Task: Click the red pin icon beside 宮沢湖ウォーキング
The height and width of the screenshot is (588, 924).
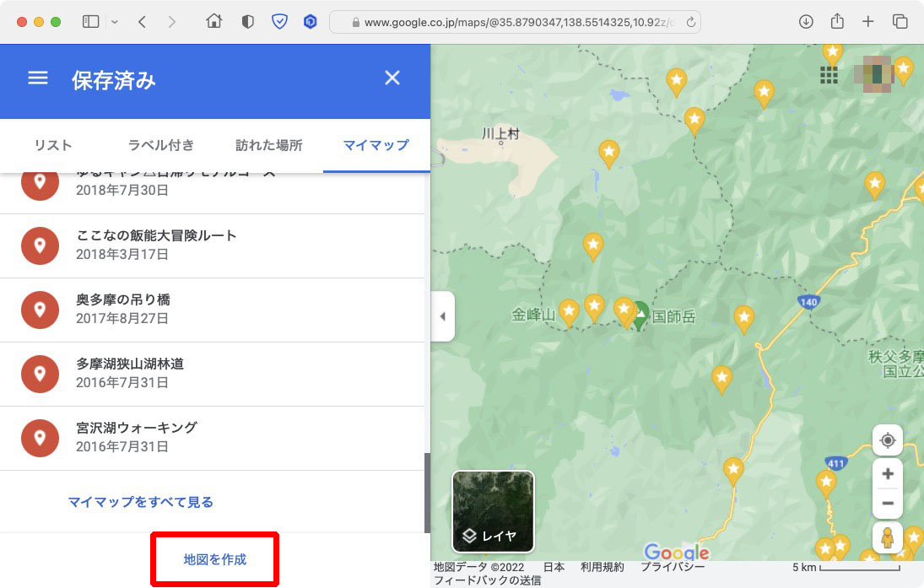Action: [x=40, y=438]
